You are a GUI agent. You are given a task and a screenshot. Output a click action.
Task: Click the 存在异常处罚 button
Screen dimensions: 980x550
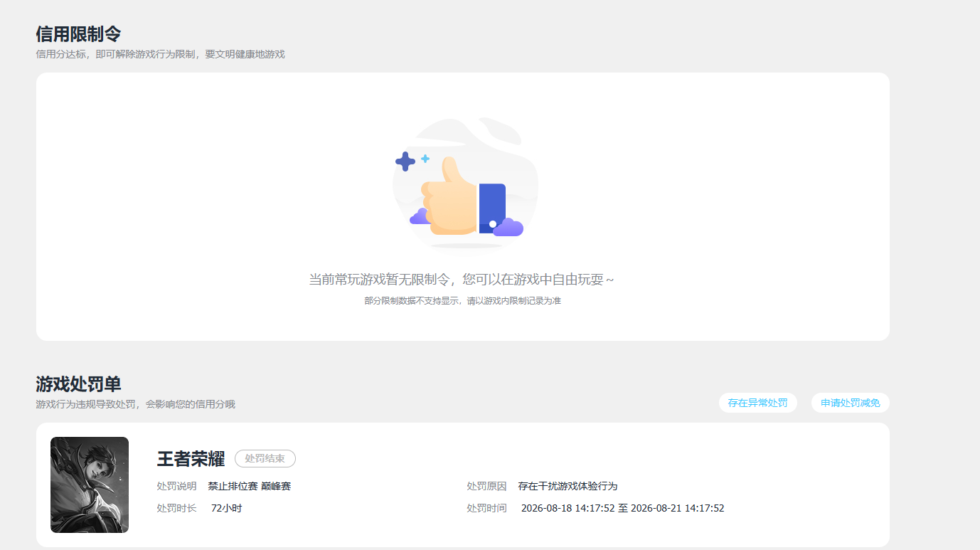tap(757, 403)
